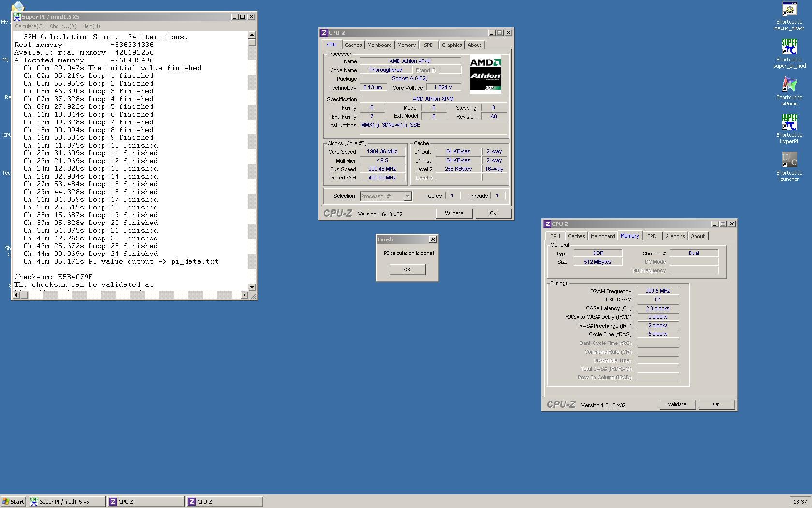Activate second CPU-Z taskbar button
Screen dimensions: 812x508
(225, 502)
